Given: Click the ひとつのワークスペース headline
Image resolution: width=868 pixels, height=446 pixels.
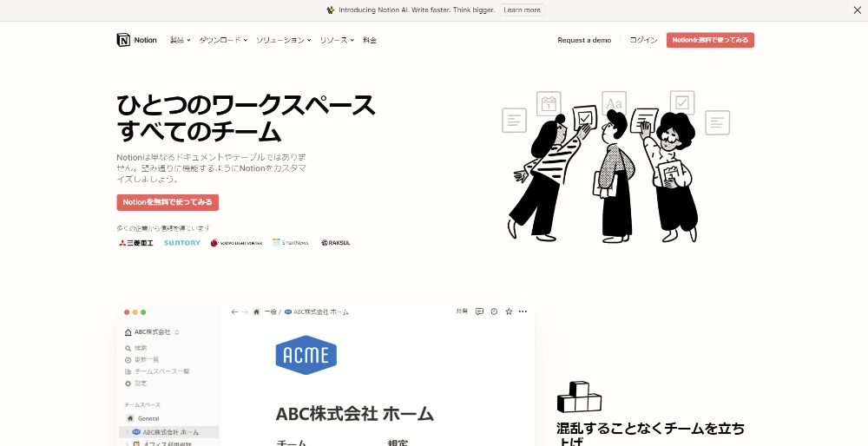Looking at the screenshot, I should [247, 105].
